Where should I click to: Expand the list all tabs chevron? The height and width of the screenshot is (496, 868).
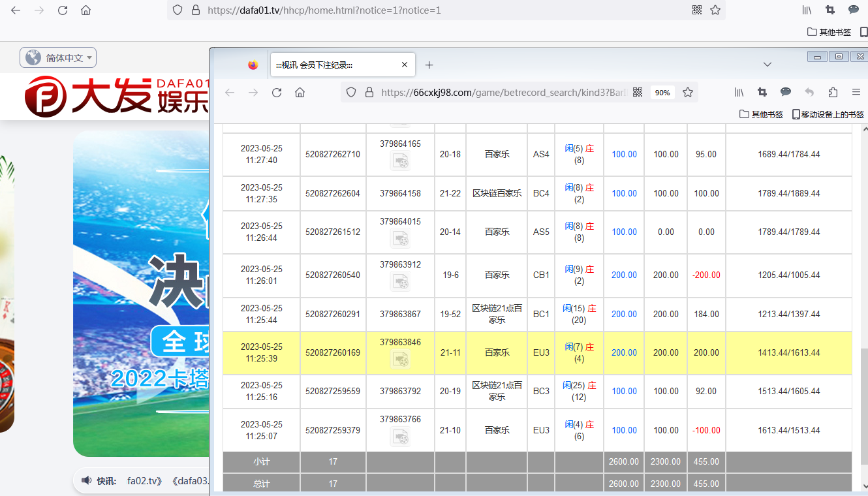click(x=767, y=65)
